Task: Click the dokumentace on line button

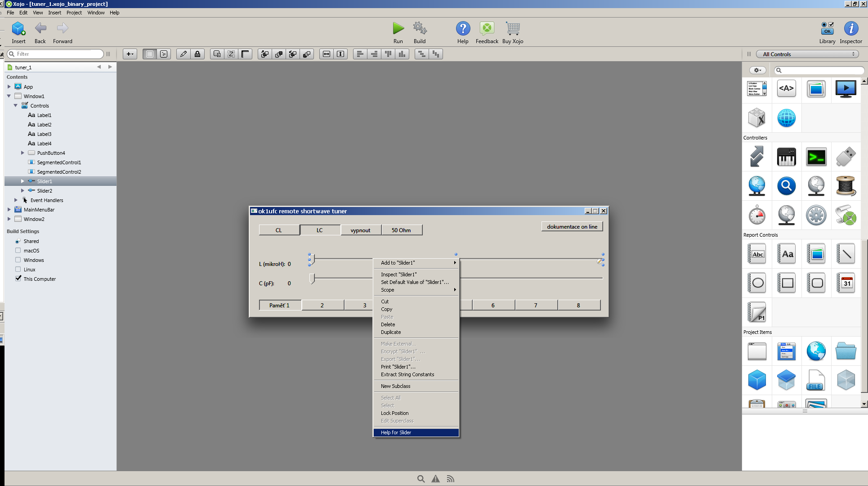Action: 572,227
